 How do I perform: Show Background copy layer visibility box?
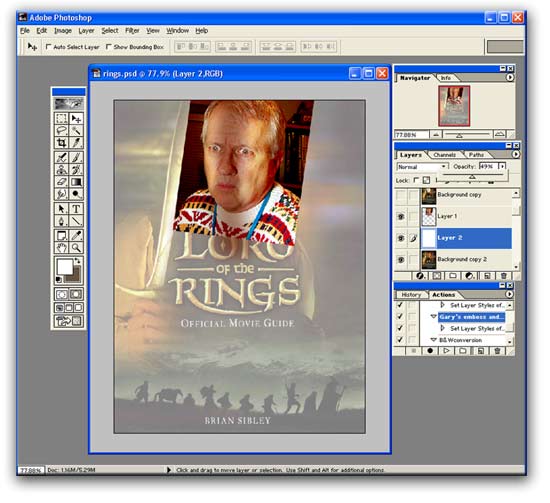pos(401,195)
